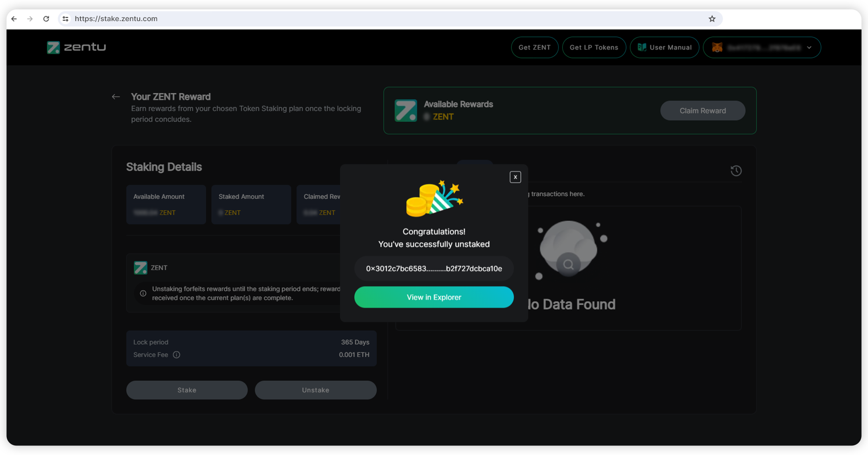Bookmark the page with the star icon
The height and width of the screenshot is (455, 868).
pyautogui.click(x=712, y=19)
